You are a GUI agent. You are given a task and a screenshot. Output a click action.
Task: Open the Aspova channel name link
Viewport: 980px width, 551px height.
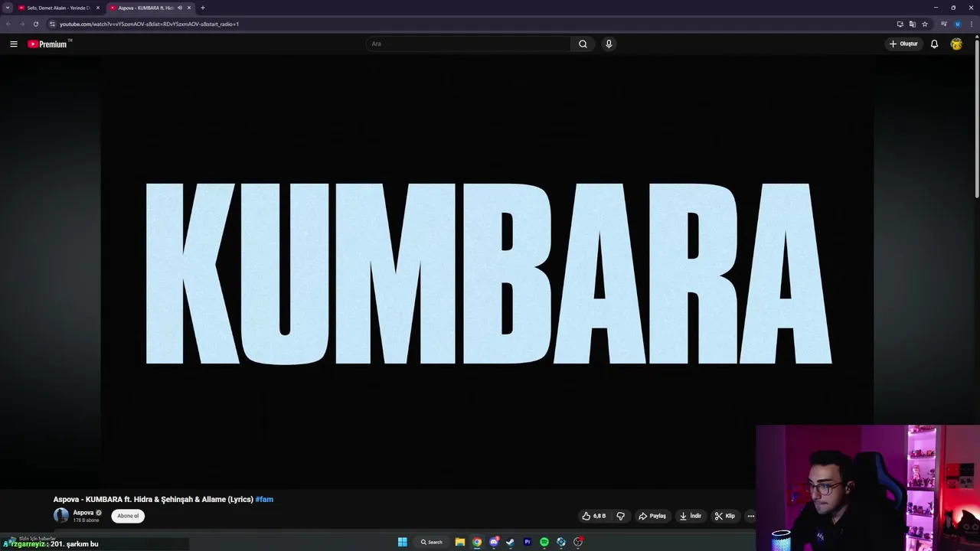click(83, 513)
